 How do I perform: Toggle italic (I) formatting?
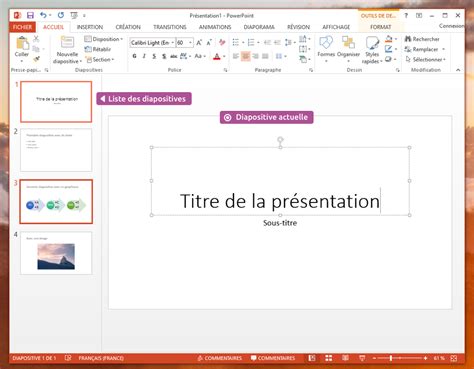pyautogui.click(x=144, y=56)
